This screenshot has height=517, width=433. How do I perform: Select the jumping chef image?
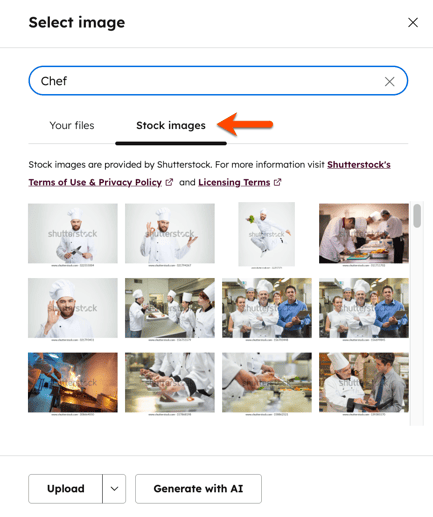(267, 235)
